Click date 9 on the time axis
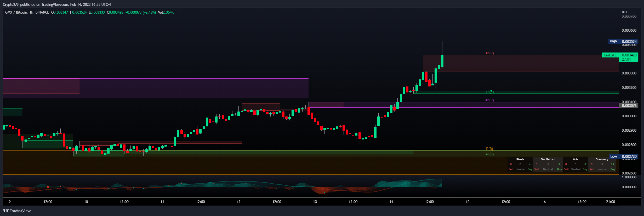The height and width of the screenshot is (216, 644). click(10, 202)
